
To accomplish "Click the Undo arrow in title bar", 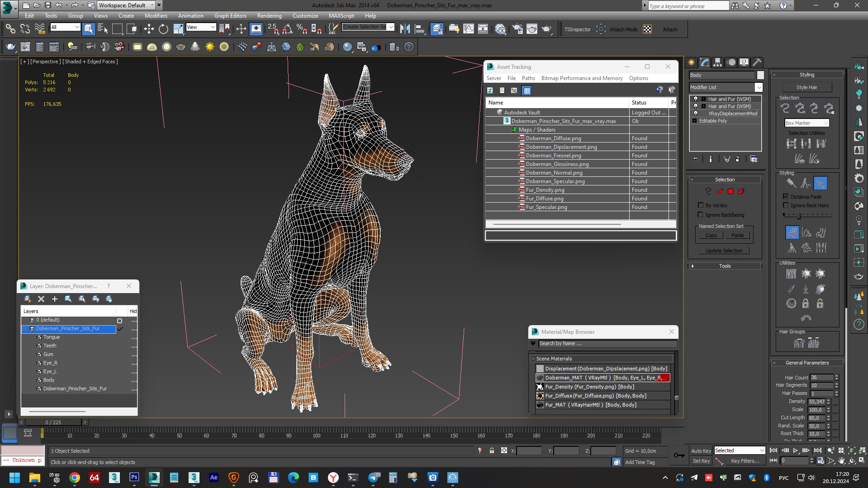I will (59, 5).
